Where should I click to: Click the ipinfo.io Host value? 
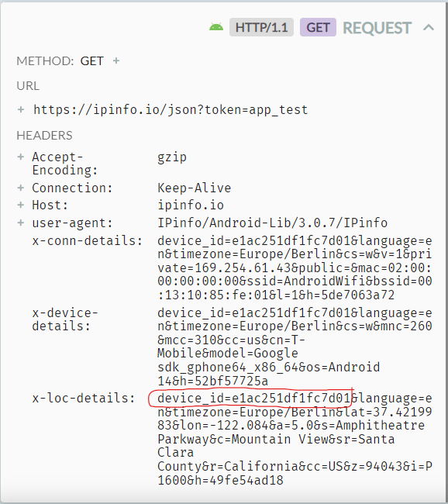pyautogui.click(x=191, y=205)
